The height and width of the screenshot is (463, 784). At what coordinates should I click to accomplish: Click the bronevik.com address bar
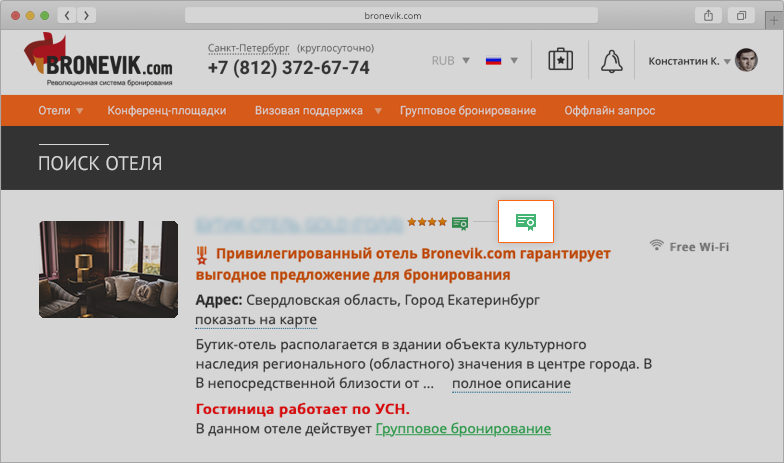click(x=392, y=16)
